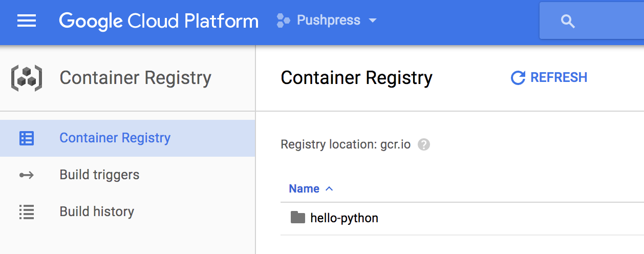Click the circular refresh arrow icon
The width and height of the screenshot is (644, 254).
pos(518,78)
